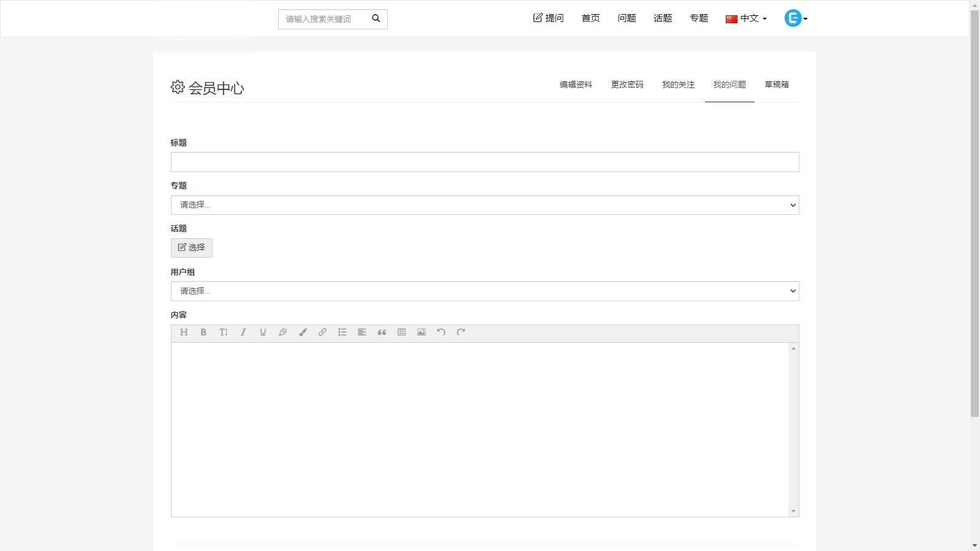This screenshot has width=980, height=551.
Task: Toggle bold text formatting
Action: (203, 332)
